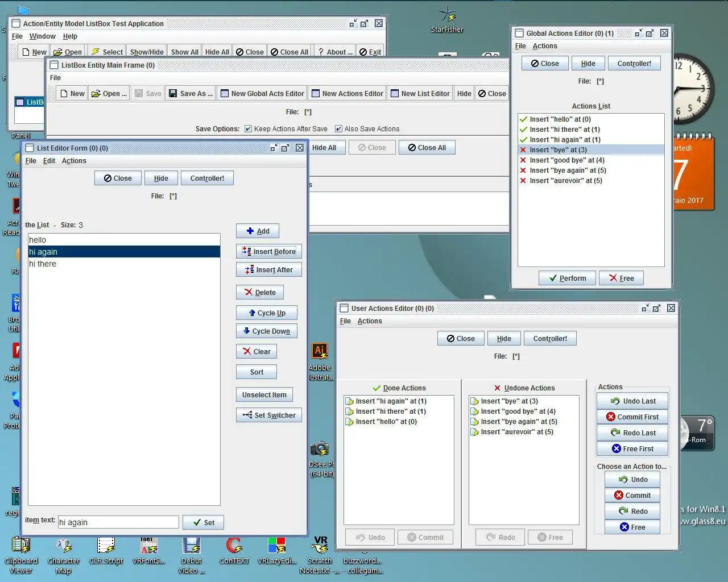Screen dimensions: 728x582
Task: Click the Commit First button
Action: [x=632, y=417]
